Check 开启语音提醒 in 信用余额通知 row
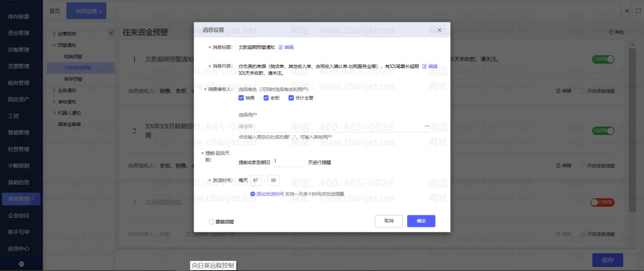 coord(583,234)
